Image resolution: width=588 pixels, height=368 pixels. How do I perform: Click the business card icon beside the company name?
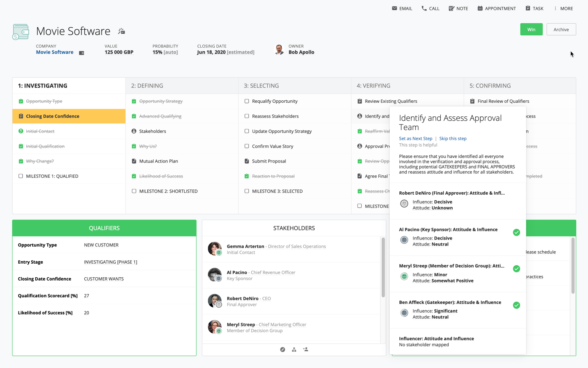click(81, 52)
